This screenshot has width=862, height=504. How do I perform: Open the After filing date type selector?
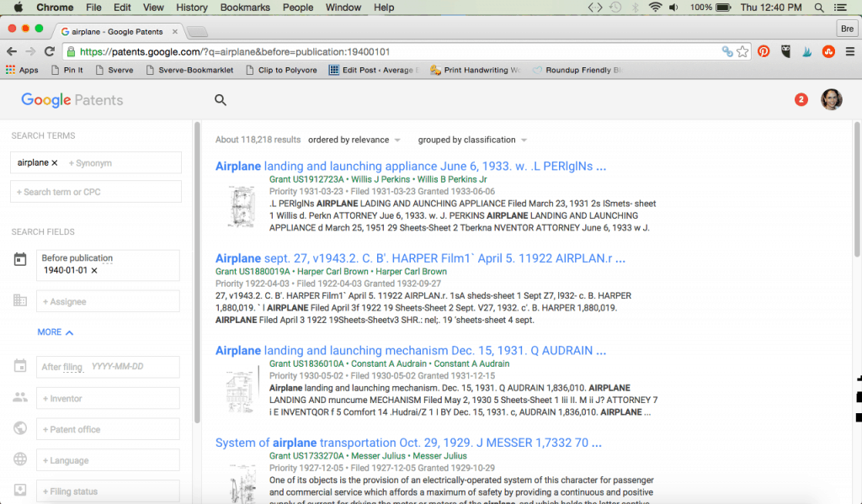click(x=62, y=367)
